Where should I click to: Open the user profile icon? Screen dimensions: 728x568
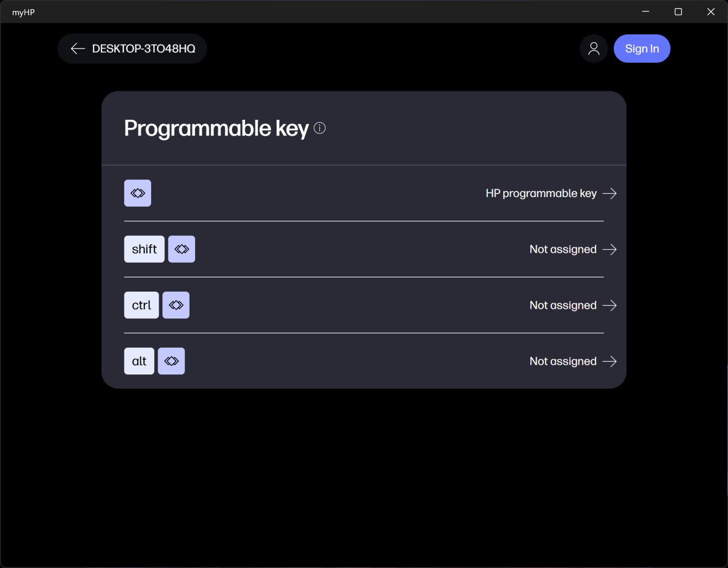594,49
